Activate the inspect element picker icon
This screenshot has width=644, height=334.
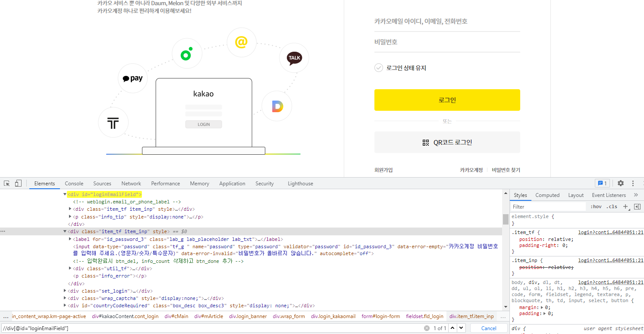coord(7,183)
